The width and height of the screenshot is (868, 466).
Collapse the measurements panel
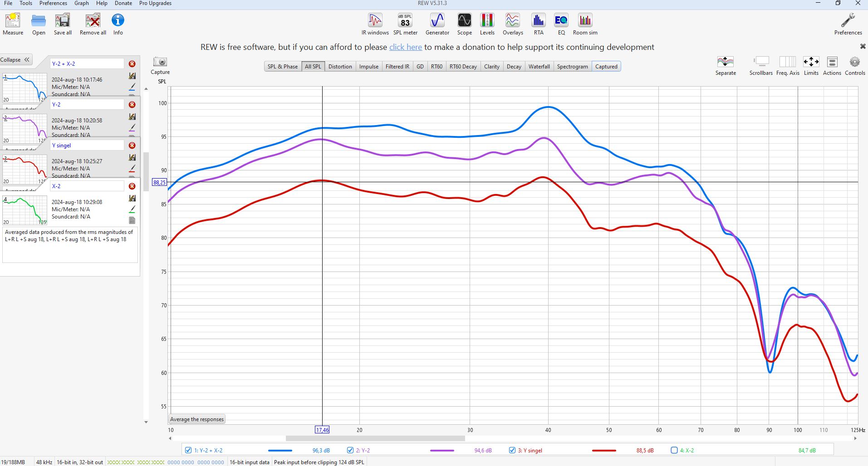click(x=15, y=60)
